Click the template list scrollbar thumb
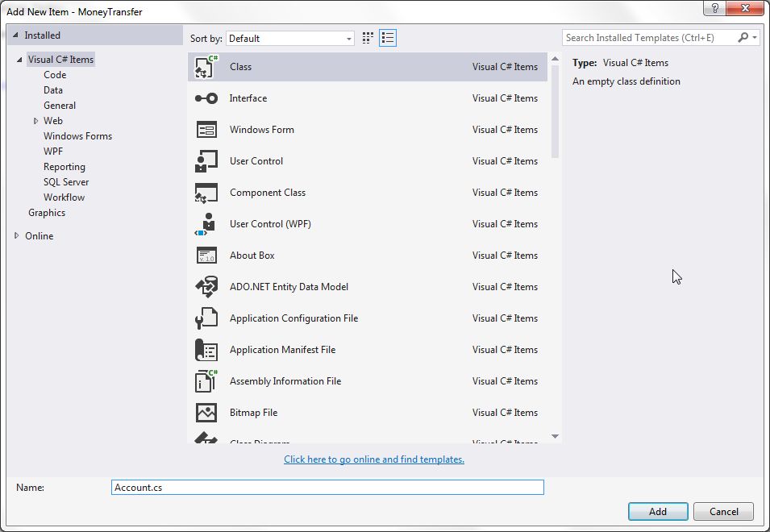This screenshot has width=770, height=532. (555, 112)
